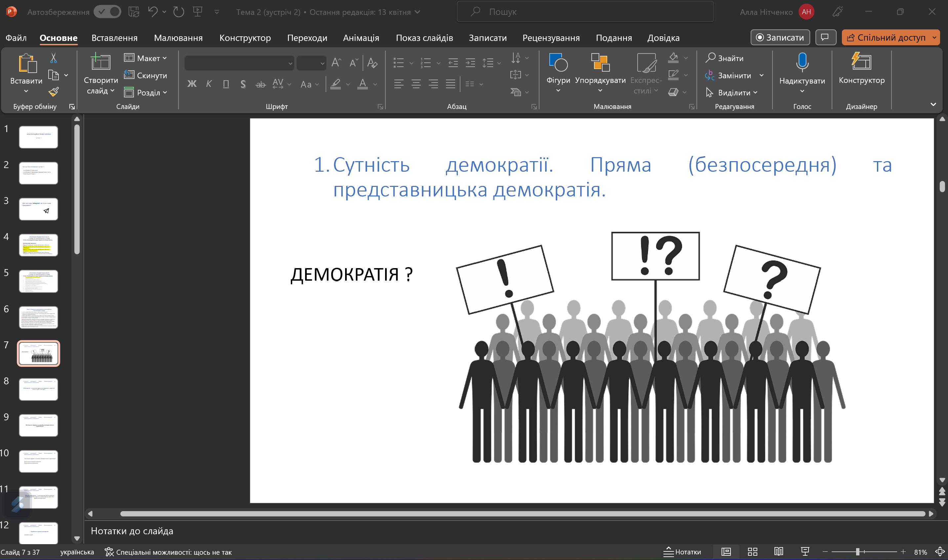948x560 pixels.
Task: Switch to Slide Sorter view icon
Action: point(752,552)
